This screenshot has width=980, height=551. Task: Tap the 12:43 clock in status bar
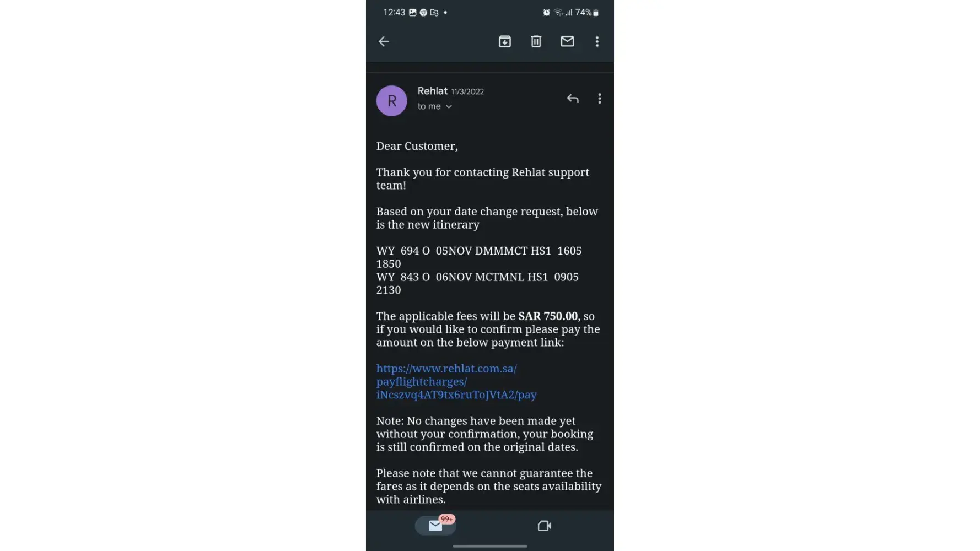click(394, 12)
